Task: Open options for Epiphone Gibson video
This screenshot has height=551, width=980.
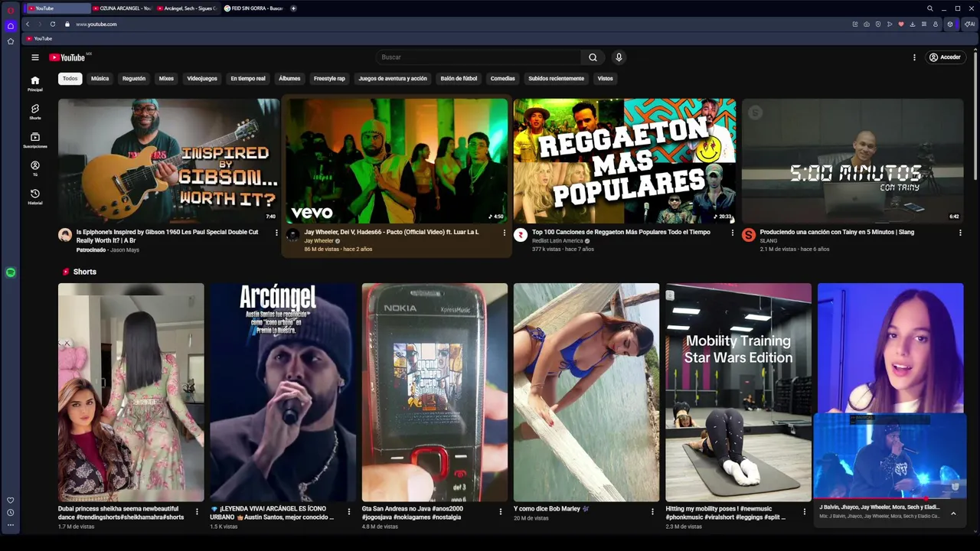Action: [x=276, y=233]
